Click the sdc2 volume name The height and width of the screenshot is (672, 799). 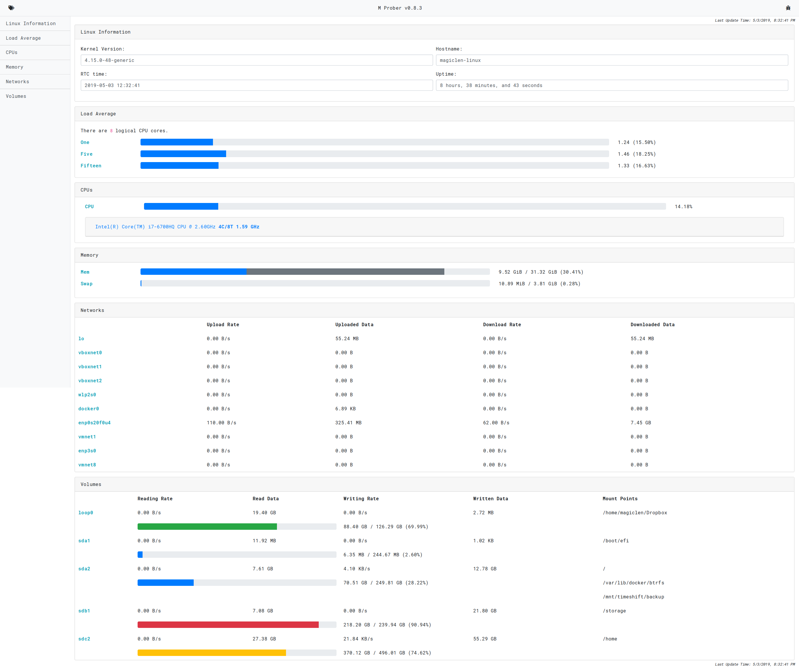(x=84, y=639)
